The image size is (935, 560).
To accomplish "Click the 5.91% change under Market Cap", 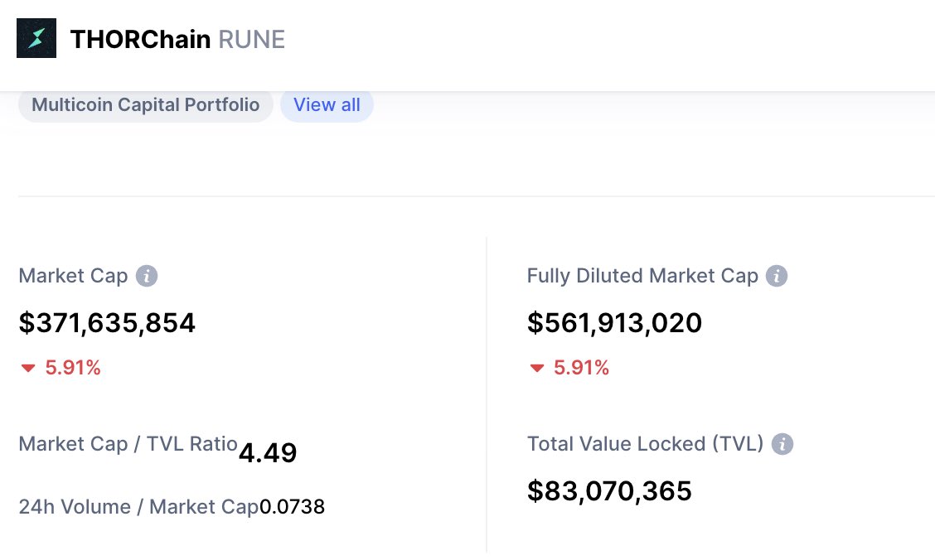I will click(73, 368).
